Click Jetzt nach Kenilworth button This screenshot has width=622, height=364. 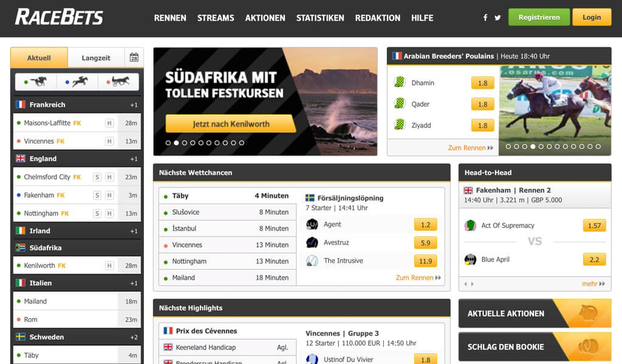coord(231,124)
